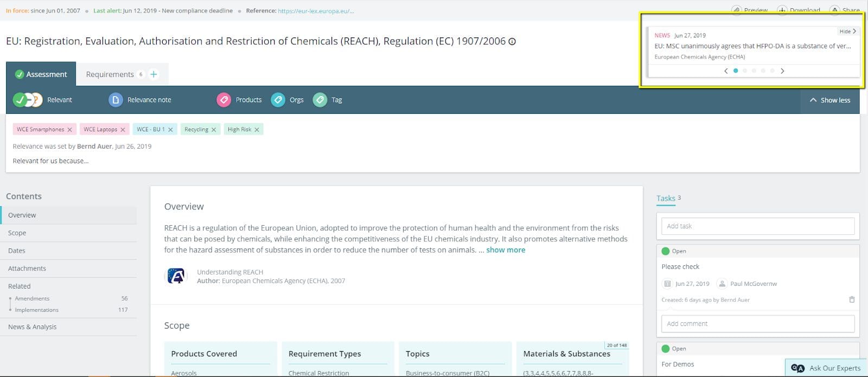Click the Relevance note document icon
The width and height of the screenshot is (868, 377).
pos(116,100)
